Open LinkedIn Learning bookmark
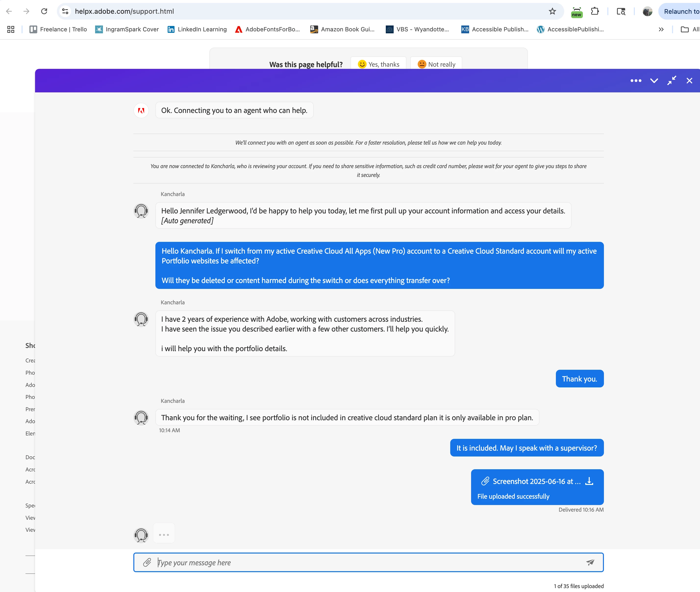 [x=197, y=29]
